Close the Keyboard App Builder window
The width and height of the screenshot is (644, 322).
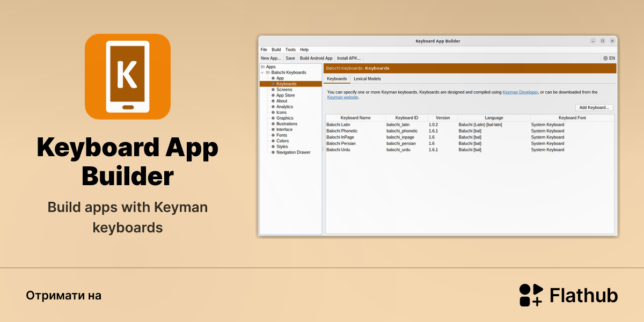tap(611, 41)
